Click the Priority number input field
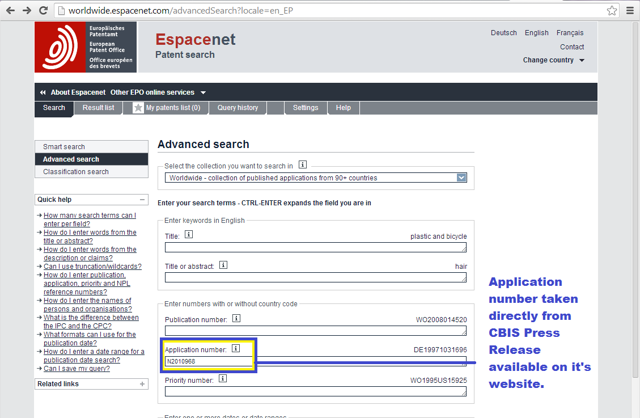Image resolution: width=640 pixels, height=418 pixels. [316, 391]
